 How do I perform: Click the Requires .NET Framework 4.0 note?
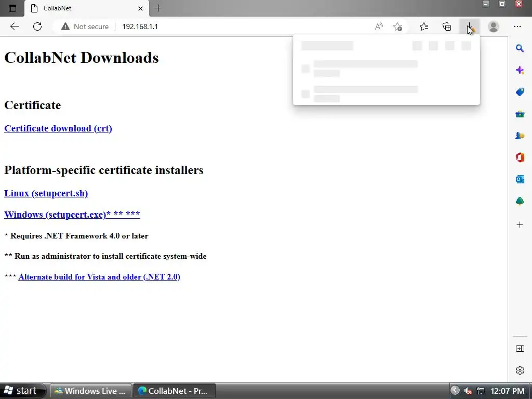tap(76, 236)
